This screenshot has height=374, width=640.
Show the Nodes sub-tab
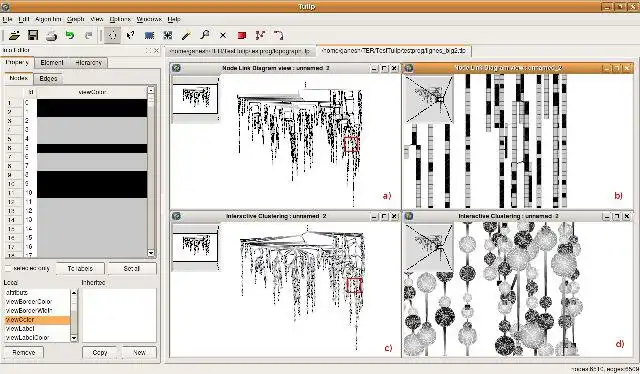(19, 78)
